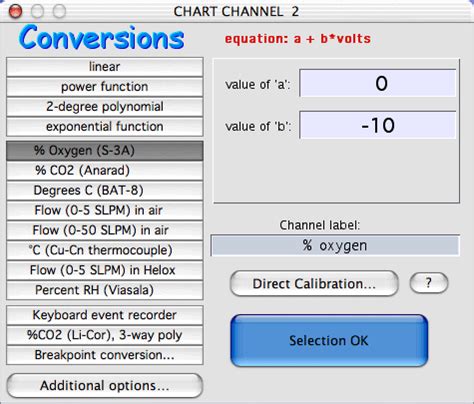
Task: Click the value of 'b' field
Action: click(x=378, y=125)
